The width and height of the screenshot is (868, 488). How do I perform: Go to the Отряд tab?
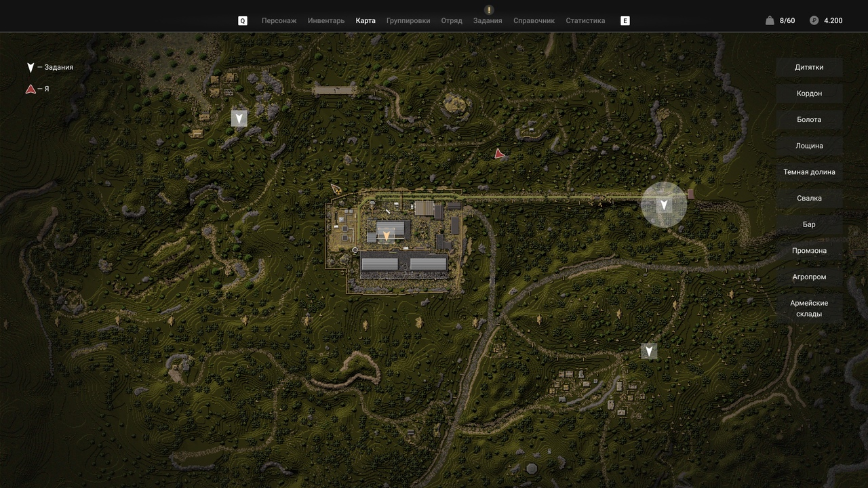pos(452,20)
